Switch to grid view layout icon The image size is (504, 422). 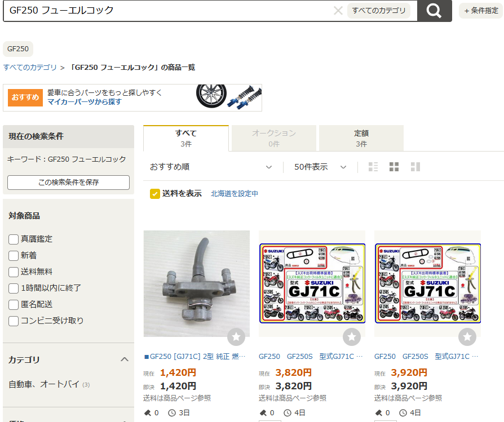pos(394,167)
